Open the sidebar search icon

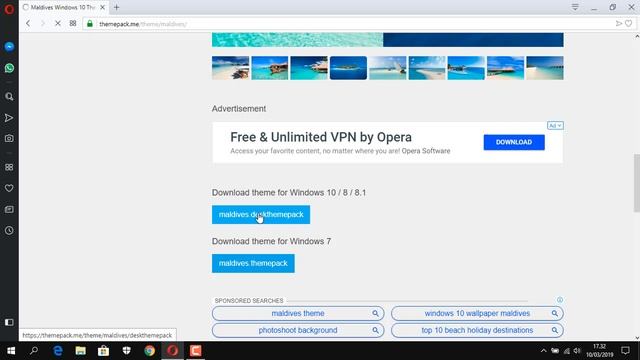point(9,97)
